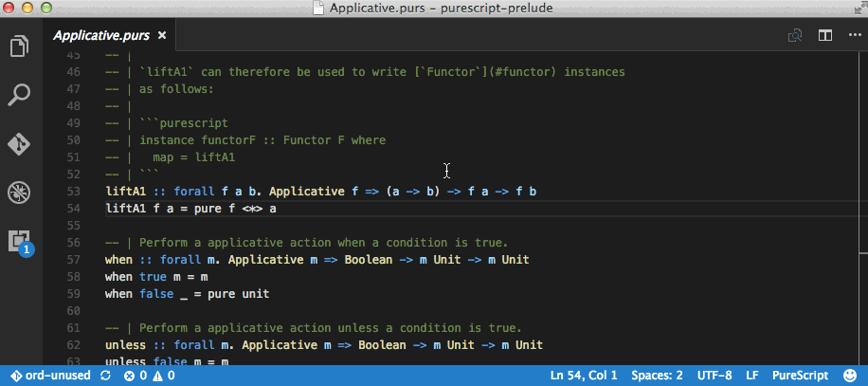The image size is (868, 386).
Task: Open the Explorer view in activity bar
Action: 19,46
